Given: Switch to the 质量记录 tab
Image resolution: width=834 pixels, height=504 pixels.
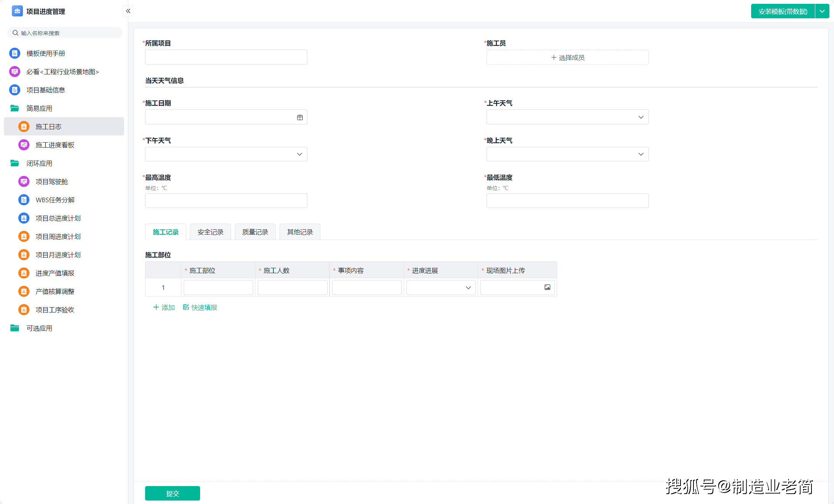Looking at the screenshot, I should click(x=255, y=232).
